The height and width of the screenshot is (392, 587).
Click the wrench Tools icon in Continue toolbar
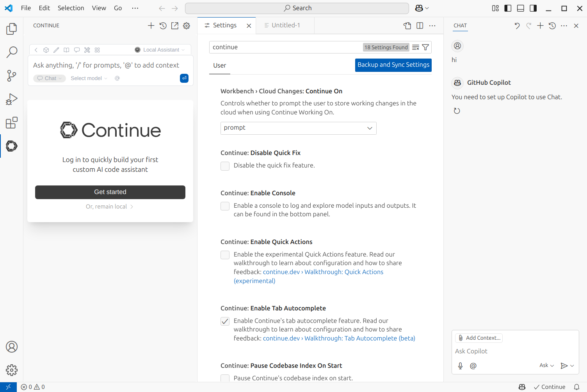coord(87,50)
